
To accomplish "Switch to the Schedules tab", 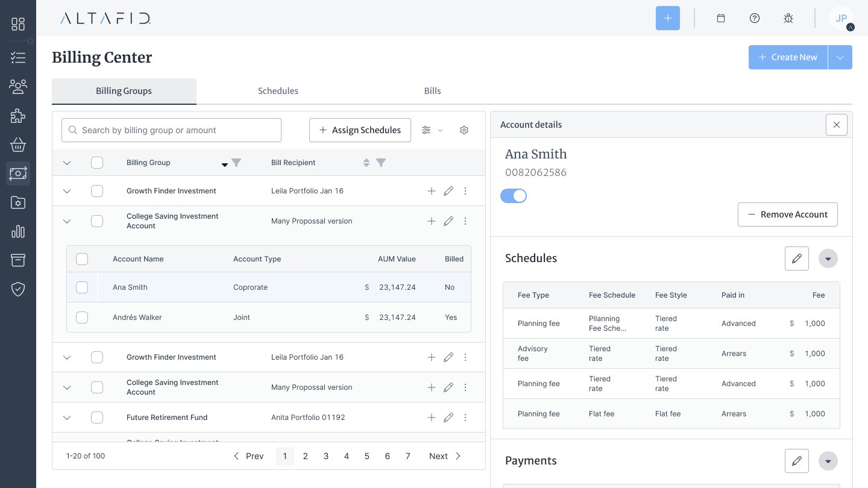I will coord(278,91).
